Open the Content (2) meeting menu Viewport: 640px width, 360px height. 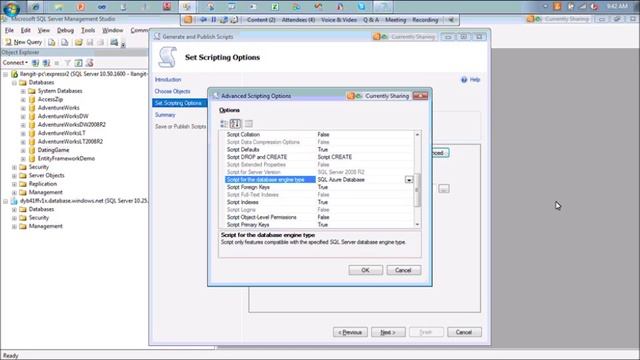[x=261, y=20]
